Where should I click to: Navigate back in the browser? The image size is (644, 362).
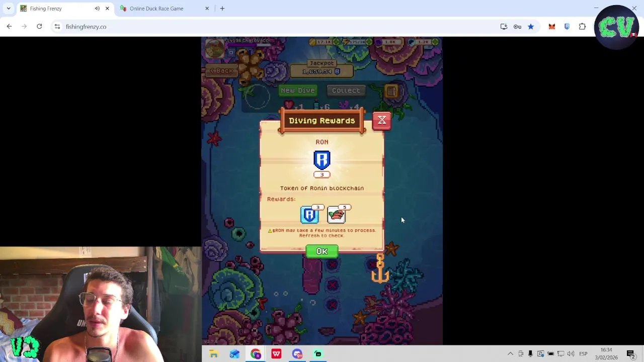[9, 27]
